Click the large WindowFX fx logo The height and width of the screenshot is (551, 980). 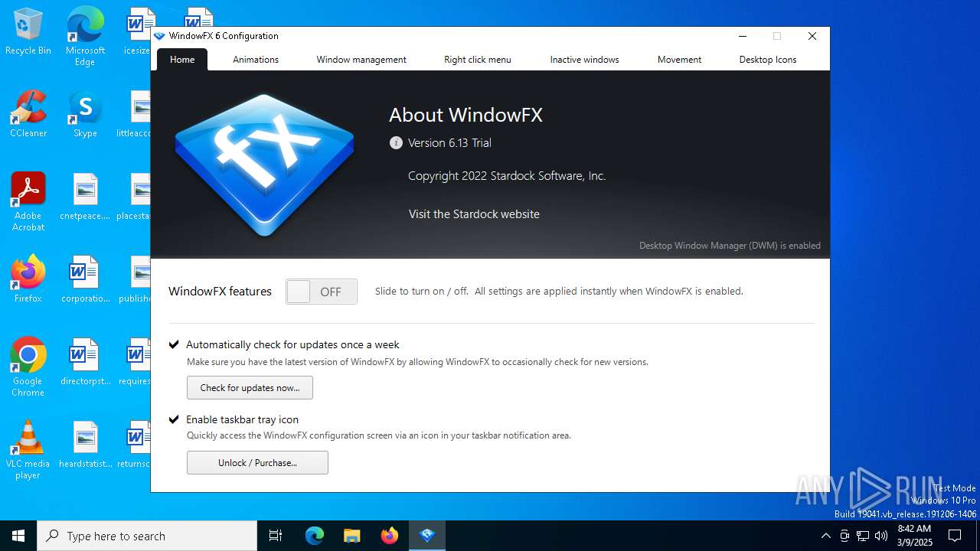(264, 164)
